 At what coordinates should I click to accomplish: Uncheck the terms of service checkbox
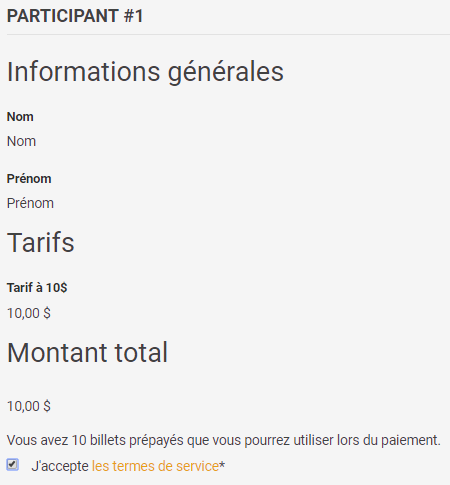13,464
